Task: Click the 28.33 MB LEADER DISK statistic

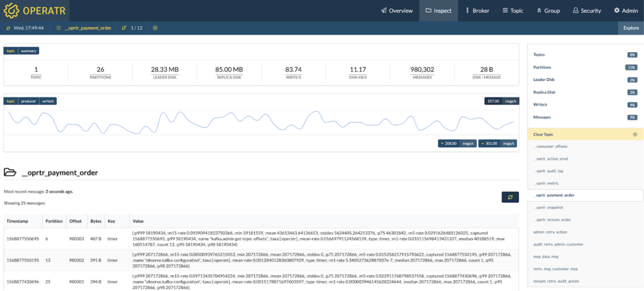Action: tap(165, 72)
